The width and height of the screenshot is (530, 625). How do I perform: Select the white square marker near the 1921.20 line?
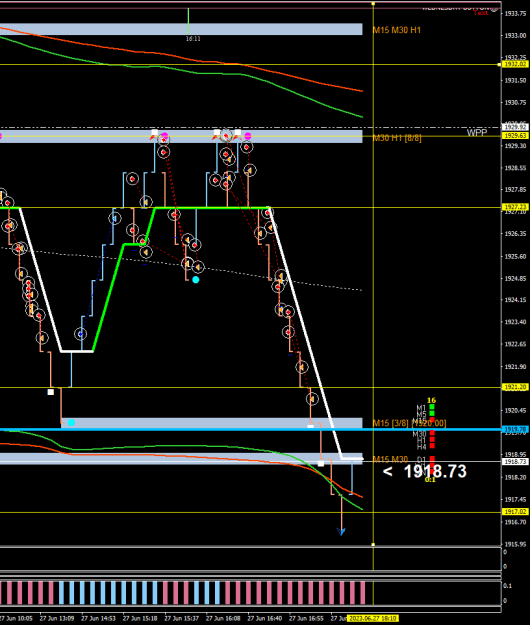tap(51, 392)
